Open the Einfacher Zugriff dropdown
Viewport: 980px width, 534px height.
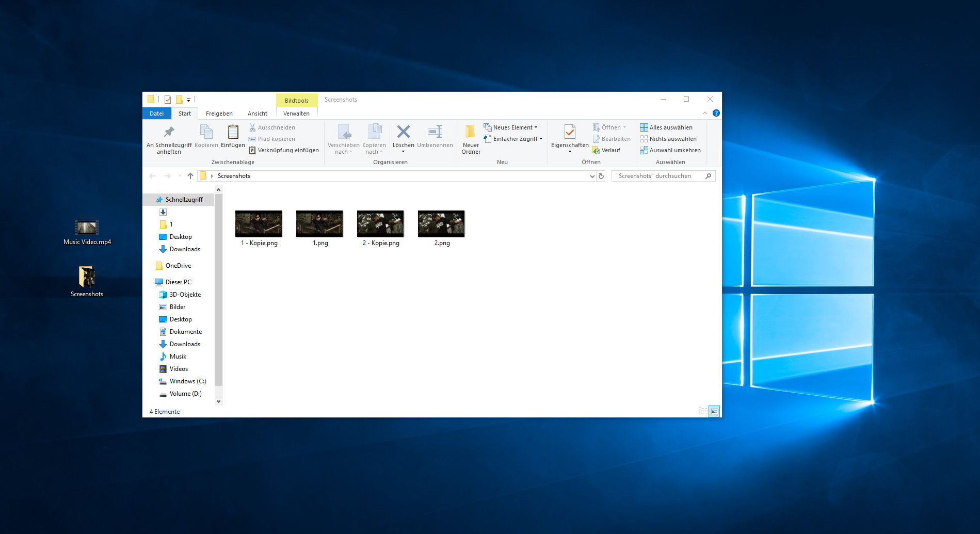(x=513, y=139)
